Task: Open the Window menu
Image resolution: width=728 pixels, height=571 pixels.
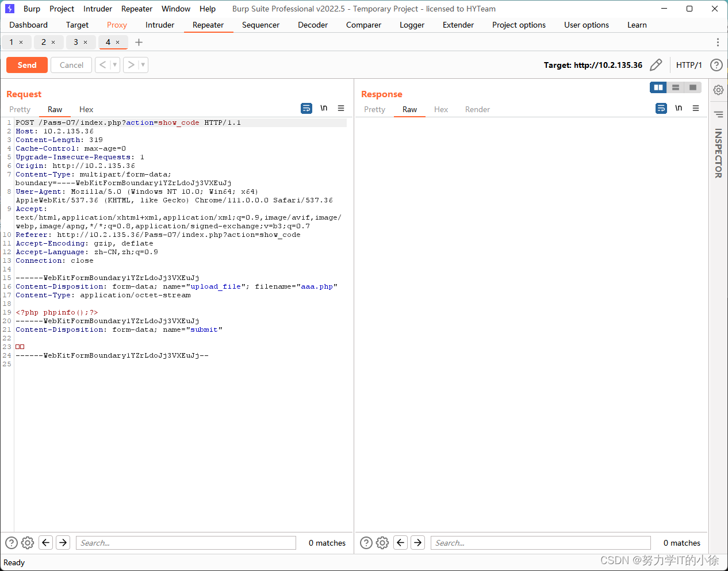Action: coord(176,9)
